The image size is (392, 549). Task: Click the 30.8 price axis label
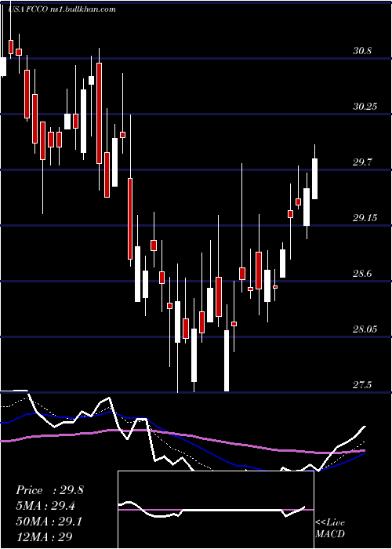click(x=362, y=51)
